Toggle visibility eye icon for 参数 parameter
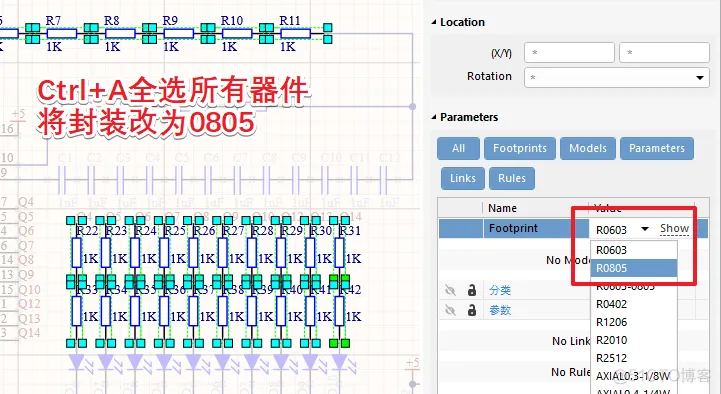 (450, 310)
